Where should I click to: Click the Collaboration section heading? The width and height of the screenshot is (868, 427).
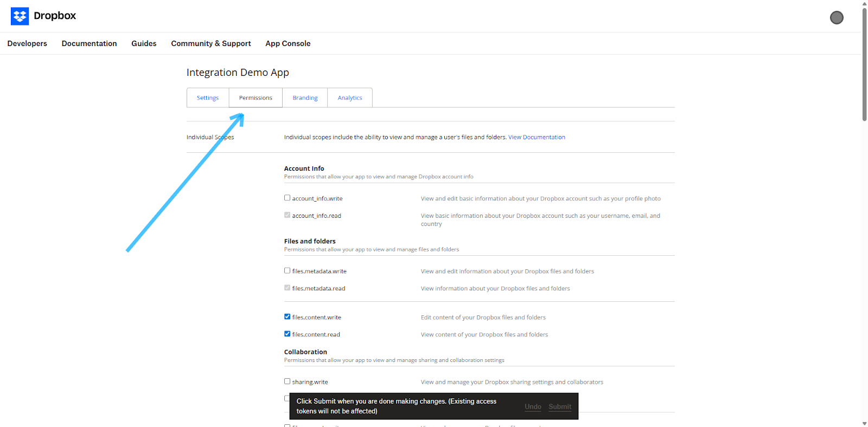pyautogui.click(x=305, y=352)
